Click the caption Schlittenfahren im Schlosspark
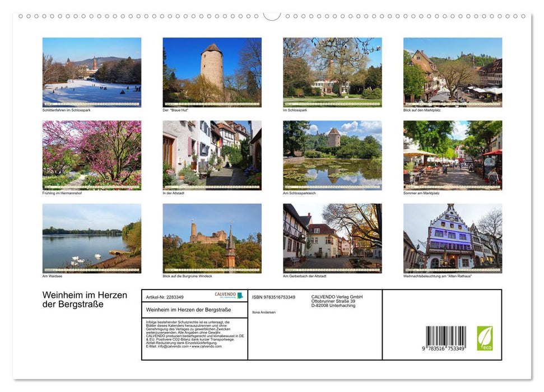Image resolution: width=544 pixels, height=392 pixels. pos(66,110)
